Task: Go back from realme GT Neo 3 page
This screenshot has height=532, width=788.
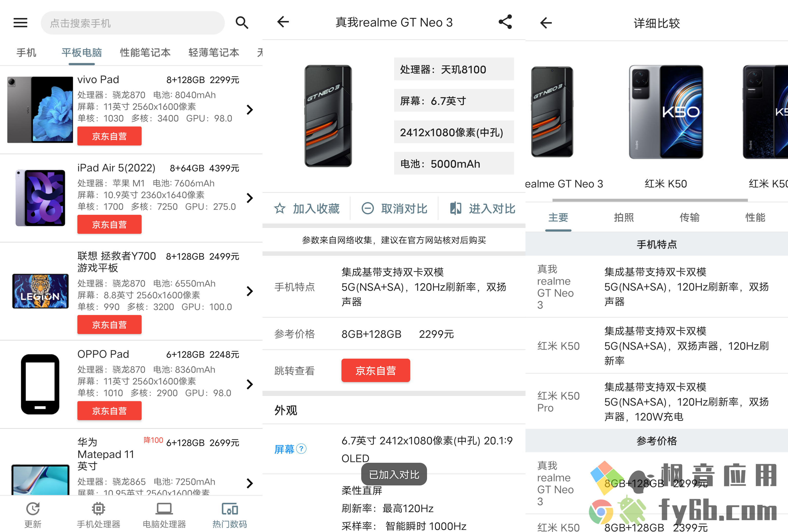Action: point(283,22)
